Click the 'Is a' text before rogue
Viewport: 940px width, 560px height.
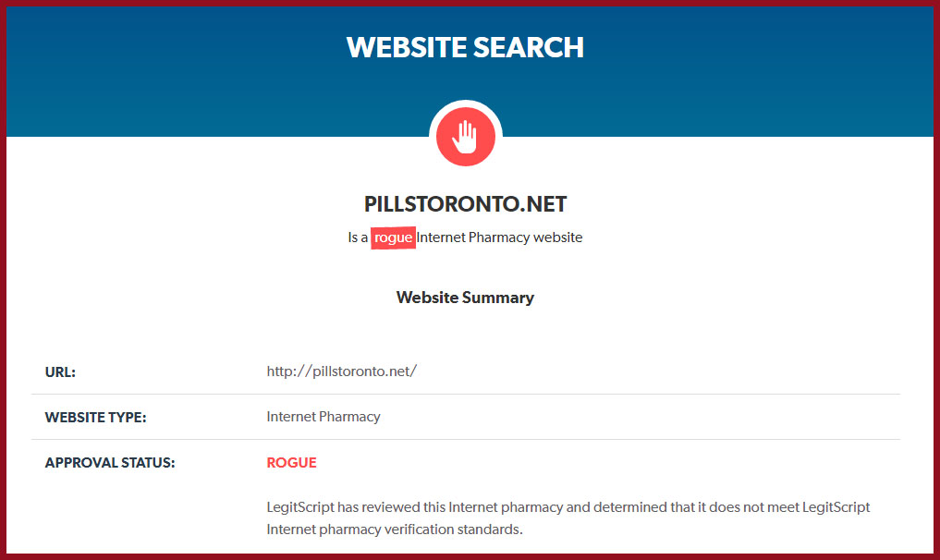pos(358,237)
